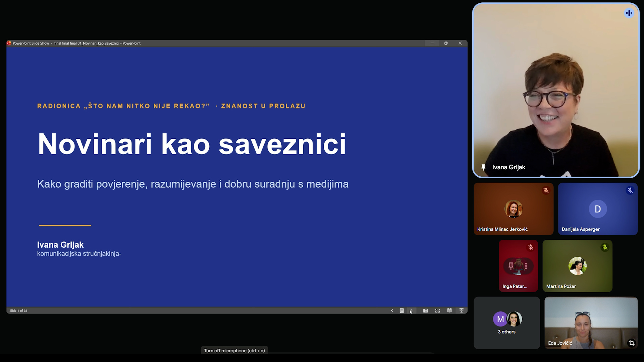Click PowerPoint window title 'final final final 01_Novinari_kao_saveznici'
Viewport: 644px width, 362px height.
click(x=87, y=43)
